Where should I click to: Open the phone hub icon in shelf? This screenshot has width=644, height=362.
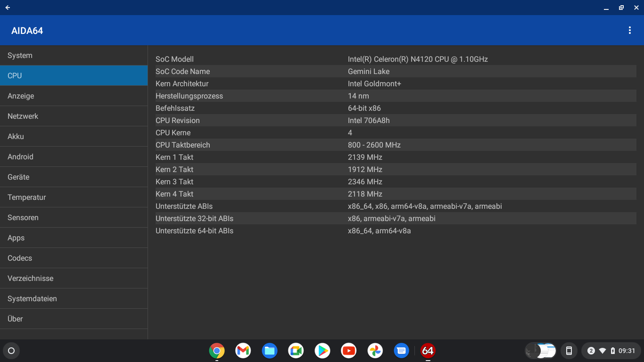pyautogui.click(x=569, y=351)
